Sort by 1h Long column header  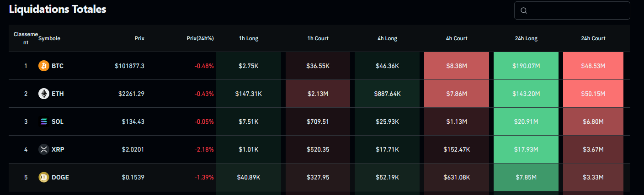coord(249,38)
